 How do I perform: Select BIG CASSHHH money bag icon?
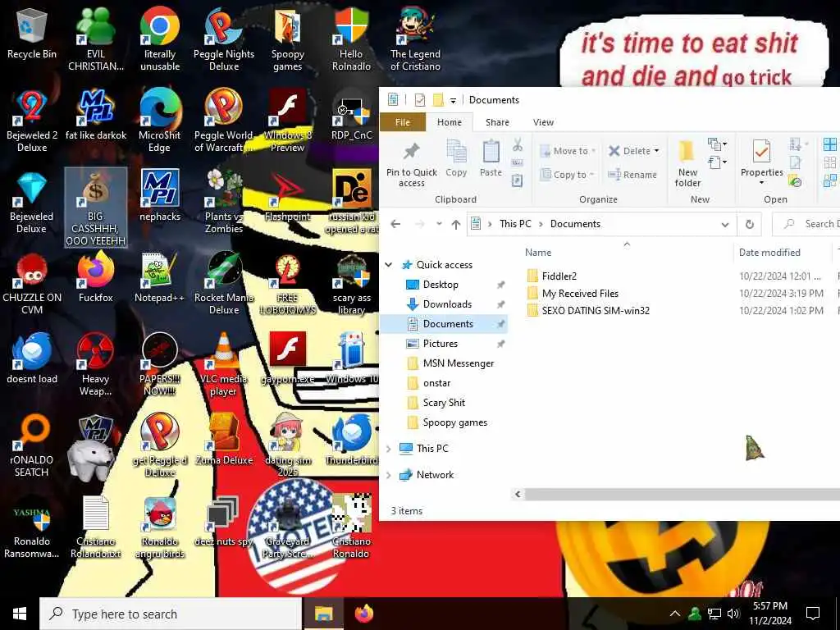(95, 208)
